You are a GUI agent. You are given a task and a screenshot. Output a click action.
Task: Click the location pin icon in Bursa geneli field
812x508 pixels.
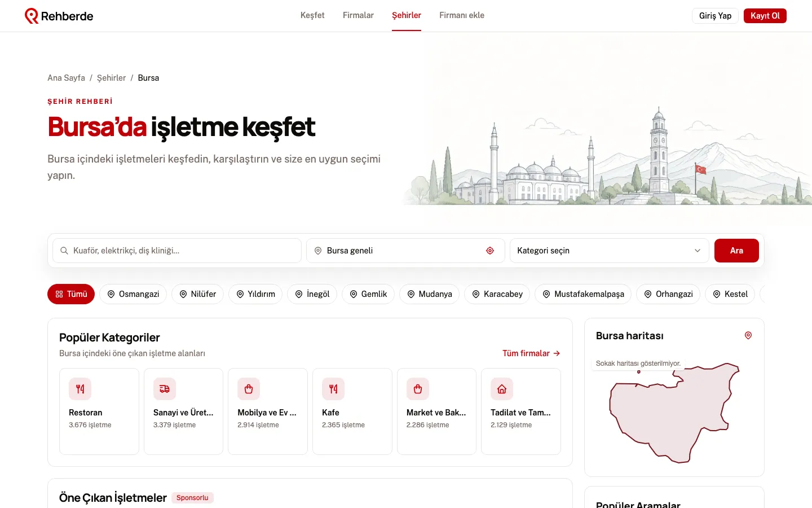[318, 251]
